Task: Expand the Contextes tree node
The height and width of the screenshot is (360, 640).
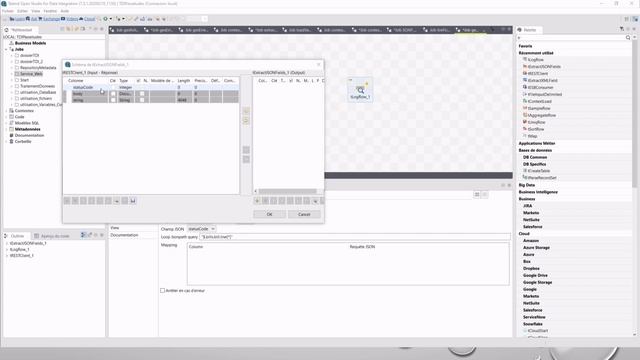Action: click(x=7, y=111)
